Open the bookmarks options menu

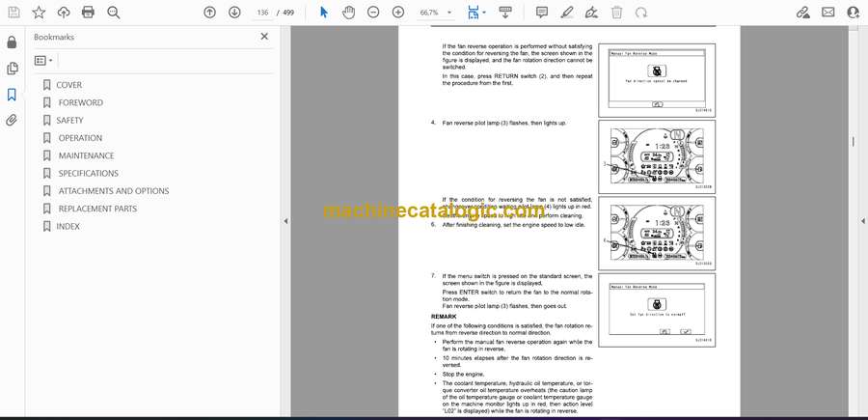[43, 61]
